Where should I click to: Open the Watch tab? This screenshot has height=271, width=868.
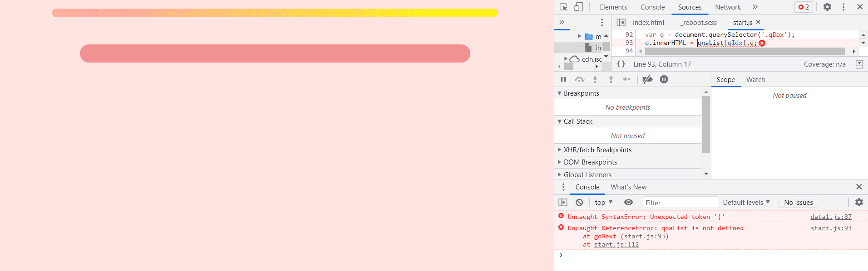pos(755,80)
